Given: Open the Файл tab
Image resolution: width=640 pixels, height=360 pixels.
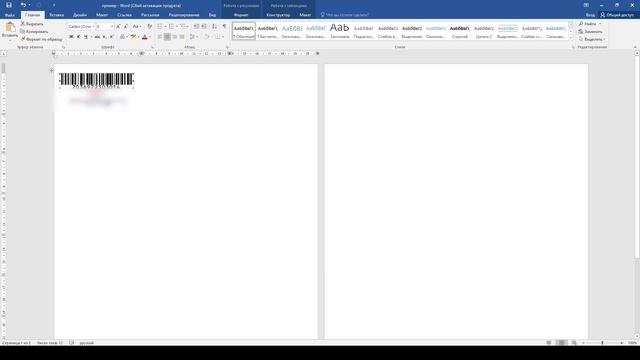Looking at the screenshot, I should tap(10, 15).
